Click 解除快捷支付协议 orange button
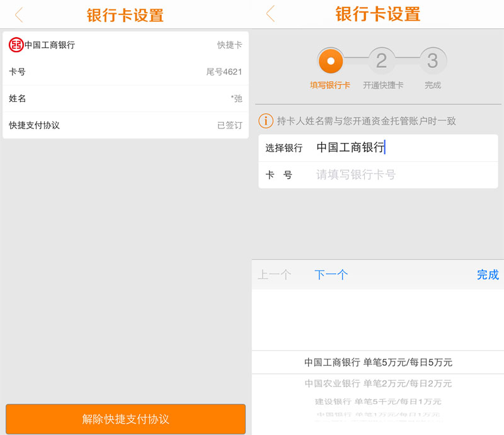504x435 pixels. pyautogui.click(x=125, y=419)
